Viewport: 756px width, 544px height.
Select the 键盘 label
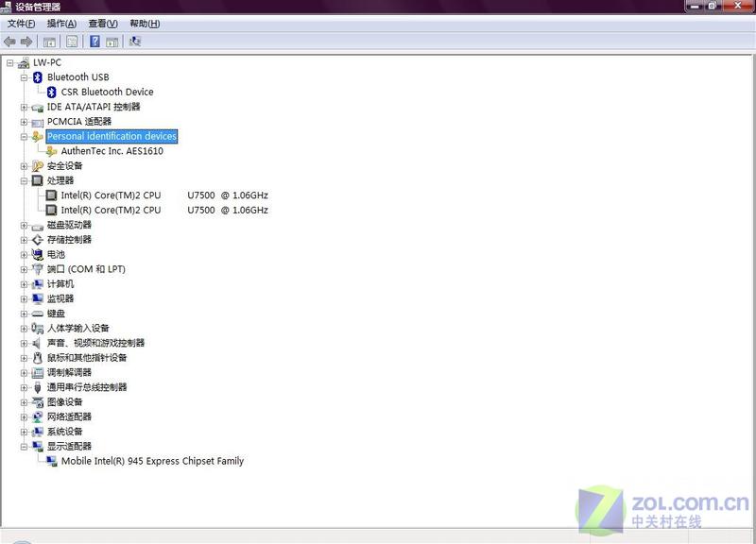tap(56, 314)
